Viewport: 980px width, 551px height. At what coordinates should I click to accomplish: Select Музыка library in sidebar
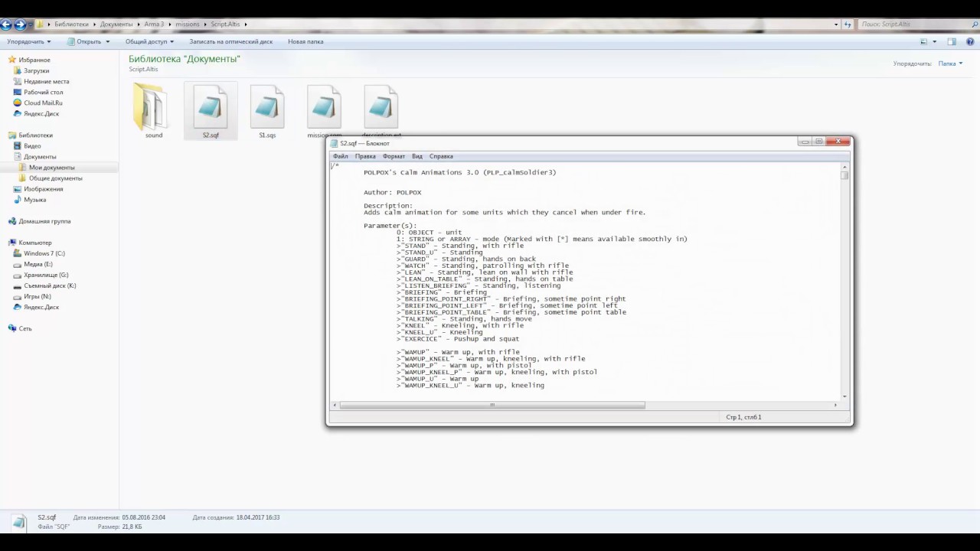[x=34, y=199]
